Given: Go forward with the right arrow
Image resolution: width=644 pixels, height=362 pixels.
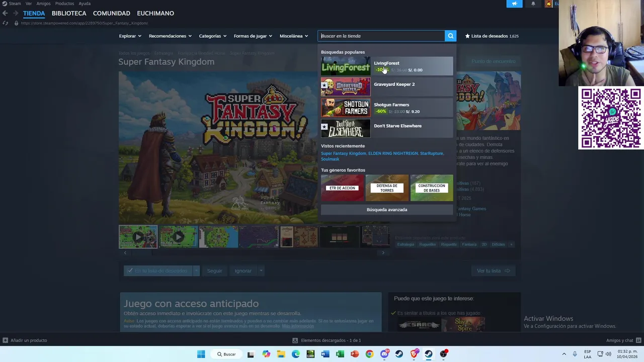Looking at the screenshot, I should [16, 14].
